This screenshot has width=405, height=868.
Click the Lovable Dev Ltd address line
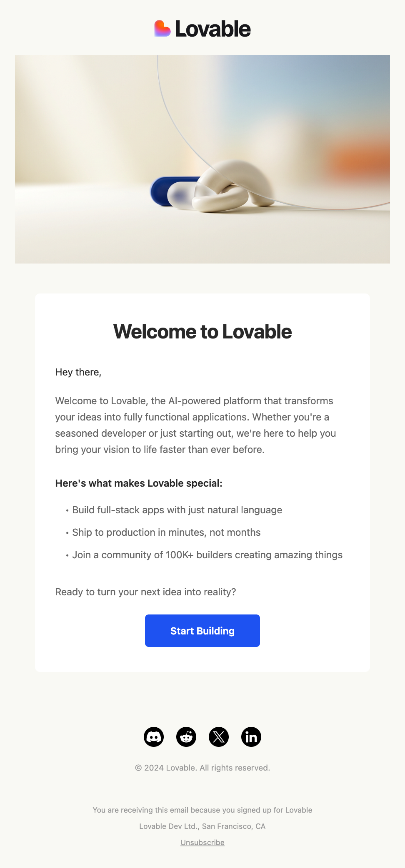click(x=202, y=826)
